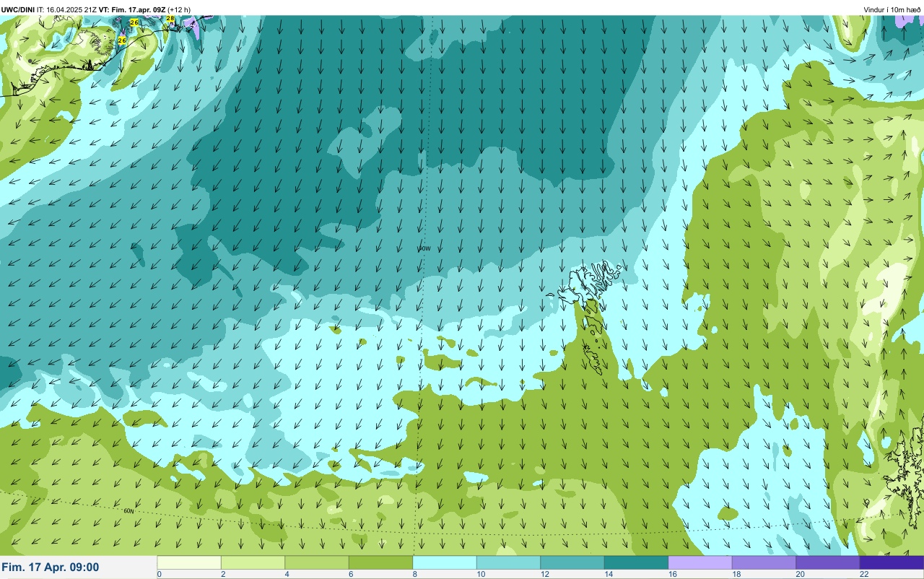Pick the 10–12 light teal legend swatch
924x579 pixels.
(x=508, y=562)
